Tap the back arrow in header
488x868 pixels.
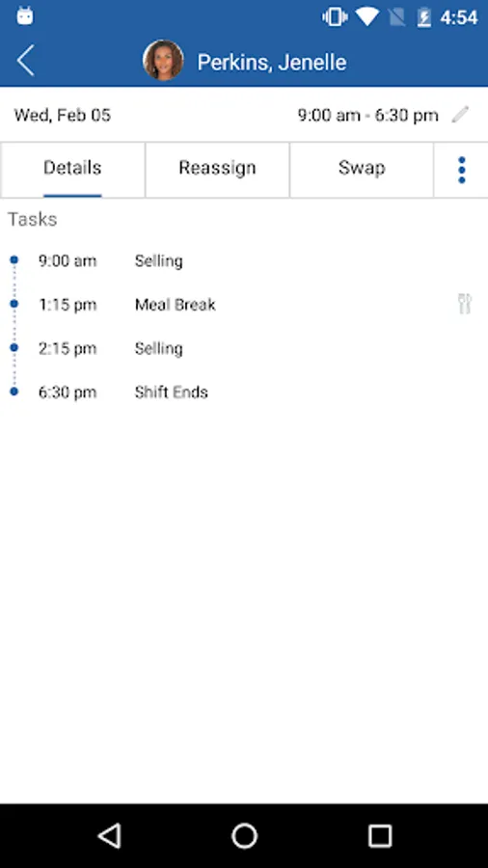(x=25, y=61)
